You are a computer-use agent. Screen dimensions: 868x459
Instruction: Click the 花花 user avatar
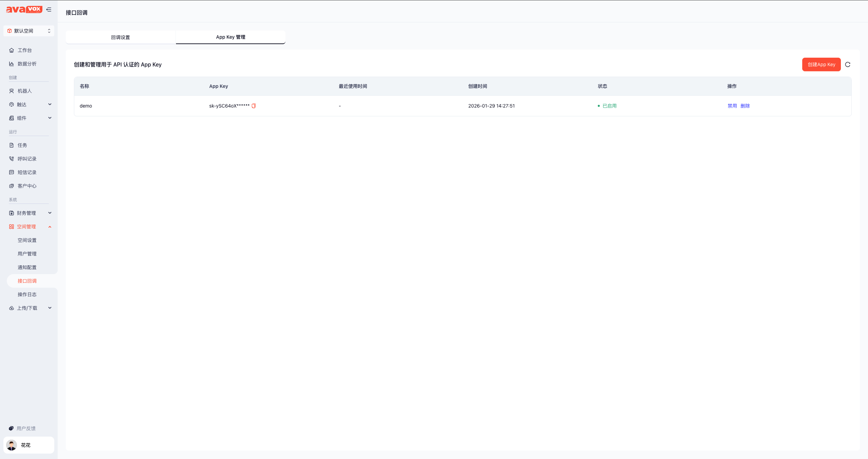pyautogui.click(x=12, y=445)
